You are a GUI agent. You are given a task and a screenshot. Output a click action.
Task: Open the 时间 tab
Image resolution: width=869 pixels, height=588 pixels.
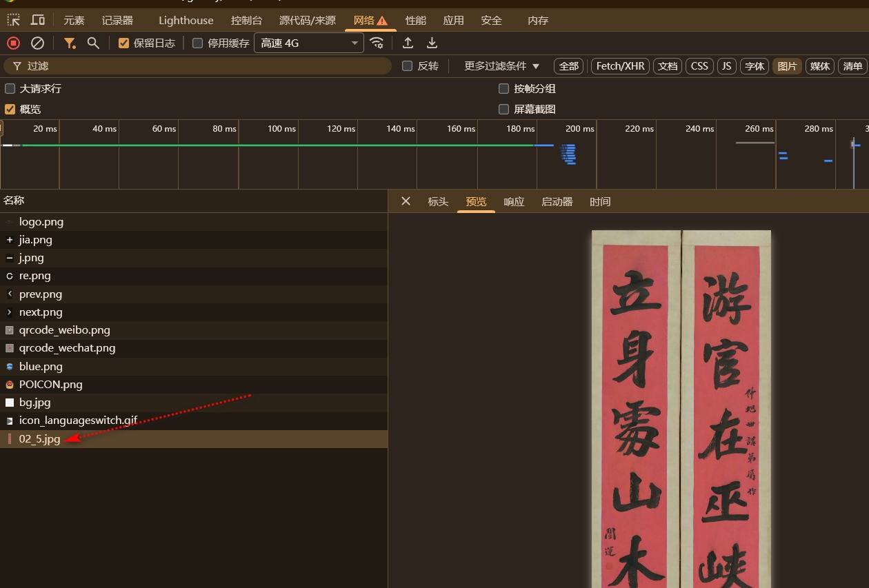point(600,201)
